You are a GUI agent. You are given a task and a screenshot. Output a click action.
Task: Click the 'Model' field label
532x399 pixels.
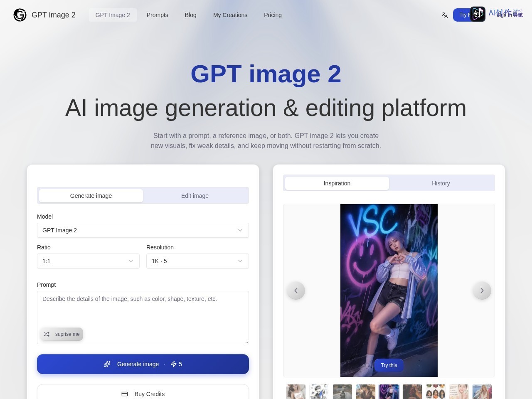(x=45, y=217)
